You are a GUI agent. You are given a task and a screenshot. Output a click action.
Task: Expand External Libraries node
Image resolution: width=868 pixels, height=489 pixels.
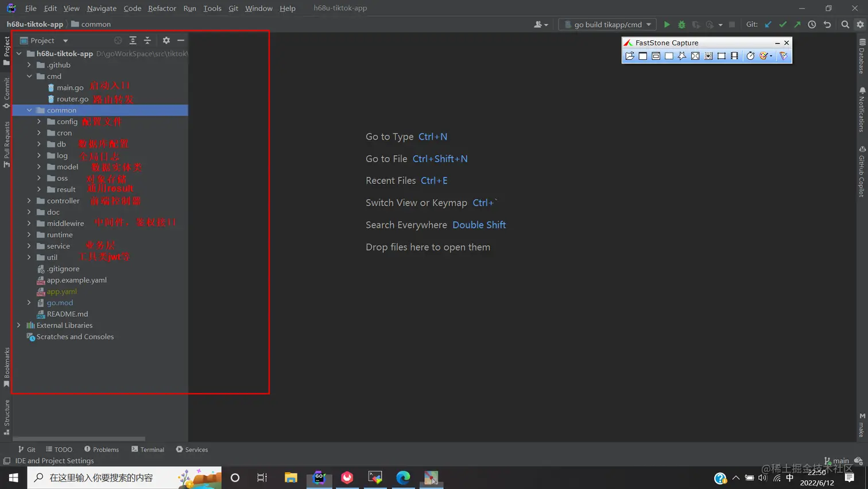tap(19, 325)
